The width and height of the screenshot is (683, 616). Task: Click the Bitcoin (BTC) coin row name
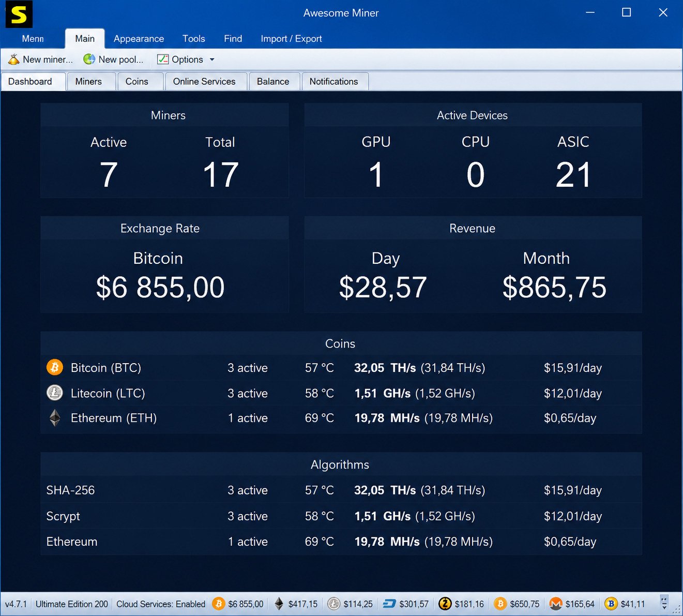(x=106, y=368)
